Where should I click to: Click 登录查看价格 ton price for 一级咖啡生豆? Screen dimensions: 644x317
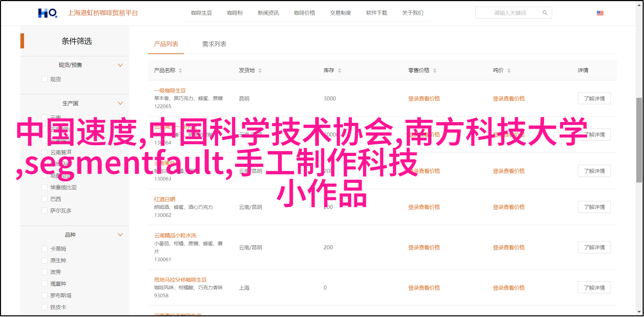pyautogui.click(x=509, y=98)
